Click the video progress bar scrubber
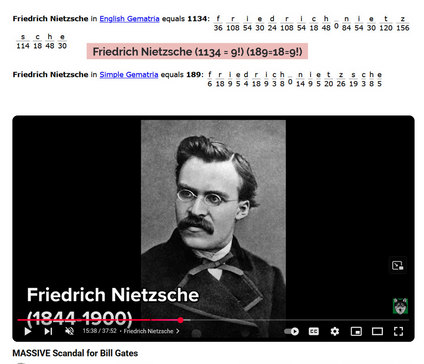This screenshot has height=364, width=424. click(x=180, y=320)
